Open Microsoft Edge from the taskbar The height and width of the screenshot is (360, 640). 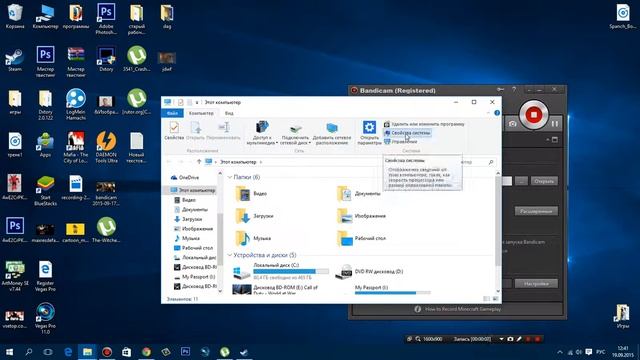tap(68, 351)
